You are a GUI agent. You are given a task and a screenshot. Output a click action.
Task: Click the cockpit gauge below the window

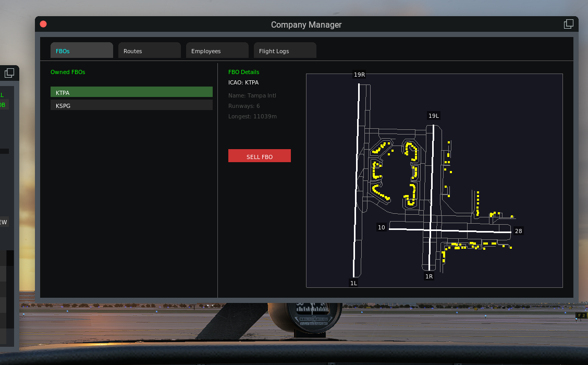pyautogui.click(x=305, y=319)
